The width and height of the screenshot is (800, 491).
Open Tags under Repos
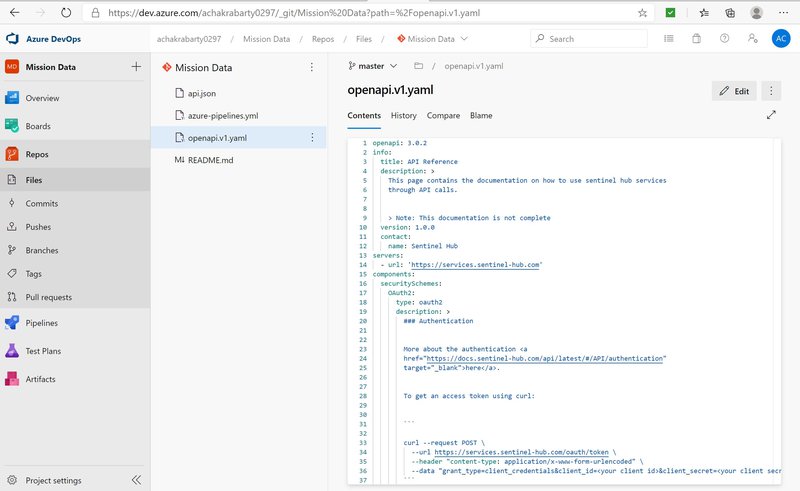pyautogui.click(x=75, y=274)
